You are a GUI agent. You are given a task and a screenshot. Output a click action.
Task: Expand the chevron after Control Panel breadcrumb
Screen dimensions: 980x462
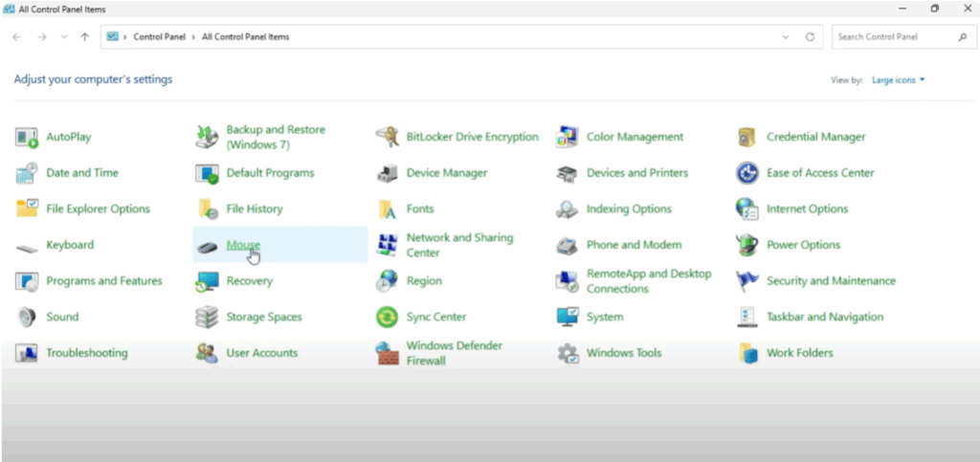click(193, 37)
